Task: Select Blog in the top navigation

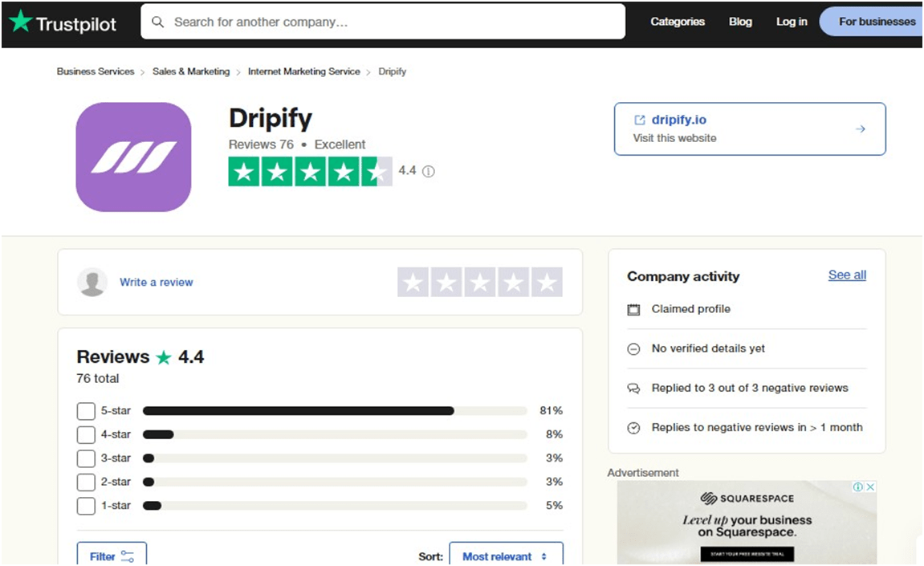Action: (x=739, y=22)
